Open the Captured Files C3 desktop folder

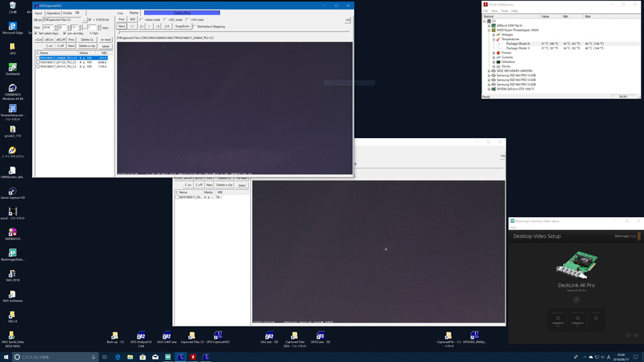click(192, 337)
